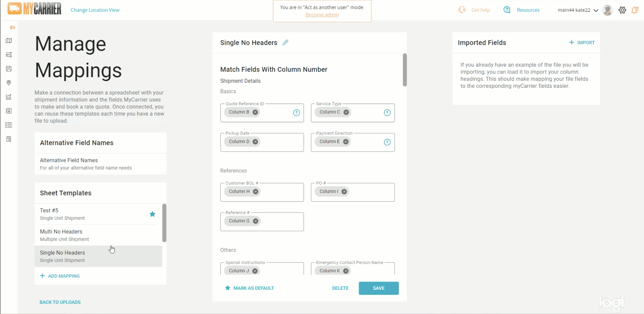Open the analytics chart icon in the sidebar
Image resolution: width=644 pixels, height=314 pixels.
coord(9,97)
